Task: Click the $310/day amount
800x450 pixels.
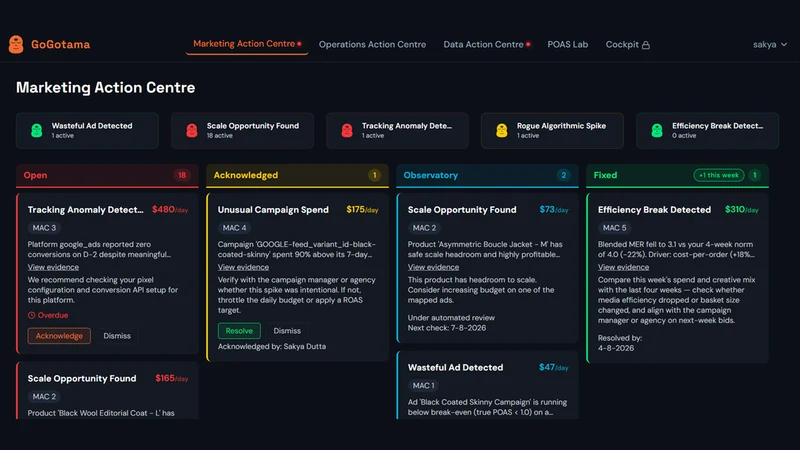Action: [742, 210]
